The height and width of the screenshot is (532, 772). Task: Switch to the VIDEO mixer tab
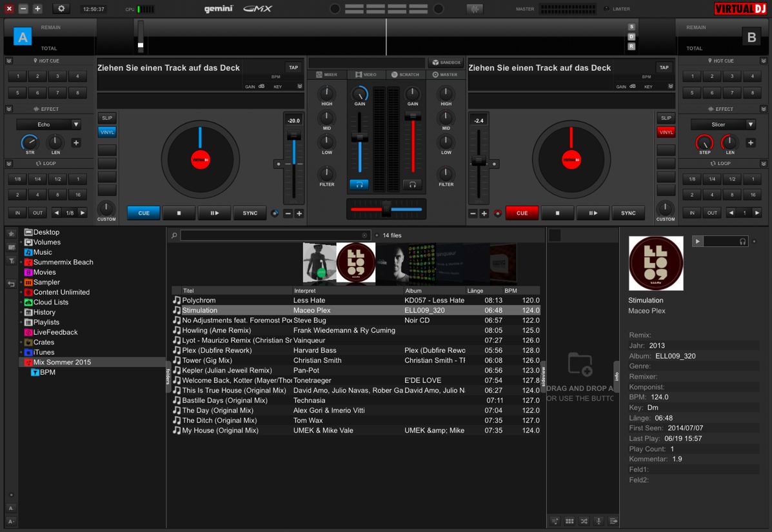click(x=365, y=75)
